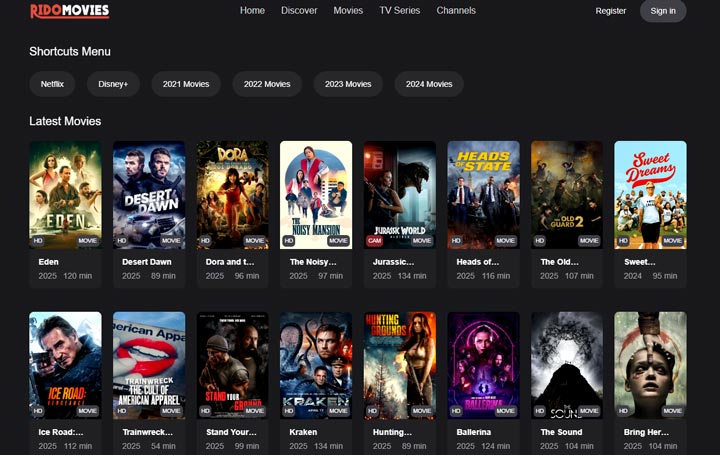The height and width of the screenshot is (455, 720).
Task: Open the Jurassic World poster
Action: (x=400, y=195)
